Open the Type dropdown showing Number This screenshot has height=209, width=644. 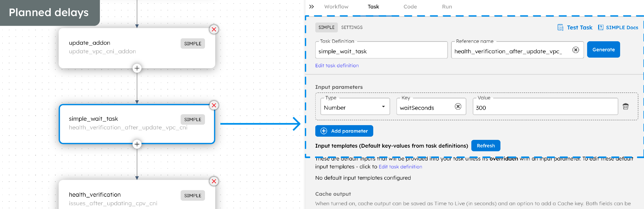[x=384, y=107]
